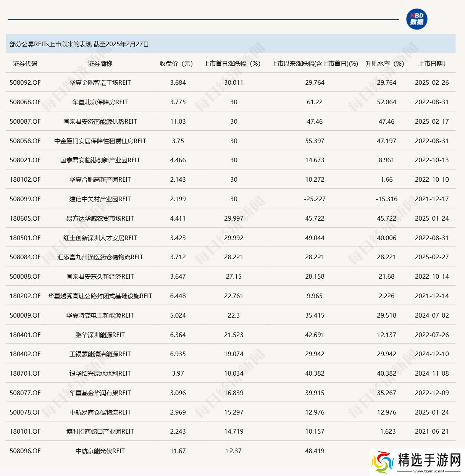Open 中航京能光伏REIT in the last row
The width and height of the screenshot is (465, 476).
pos(100,451)
